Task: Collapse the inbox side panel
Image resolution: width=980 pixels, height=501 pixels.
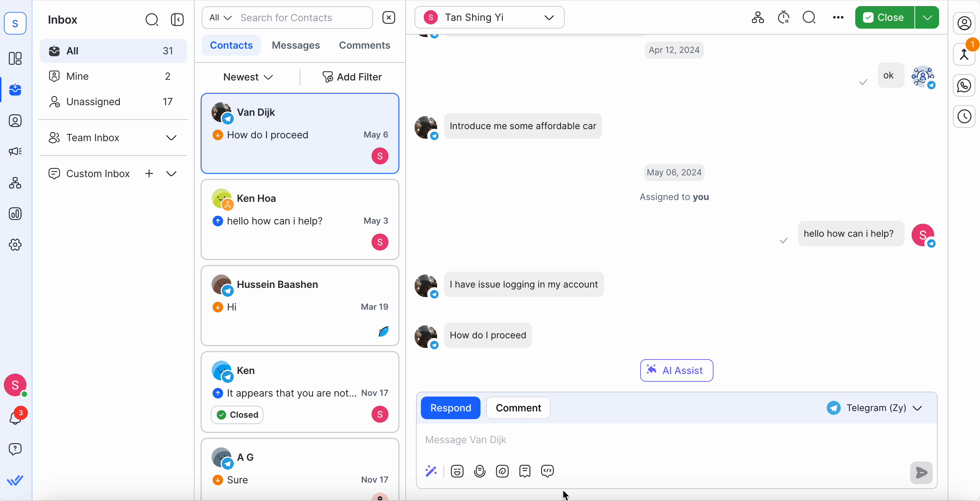Action: pos(177,20)
